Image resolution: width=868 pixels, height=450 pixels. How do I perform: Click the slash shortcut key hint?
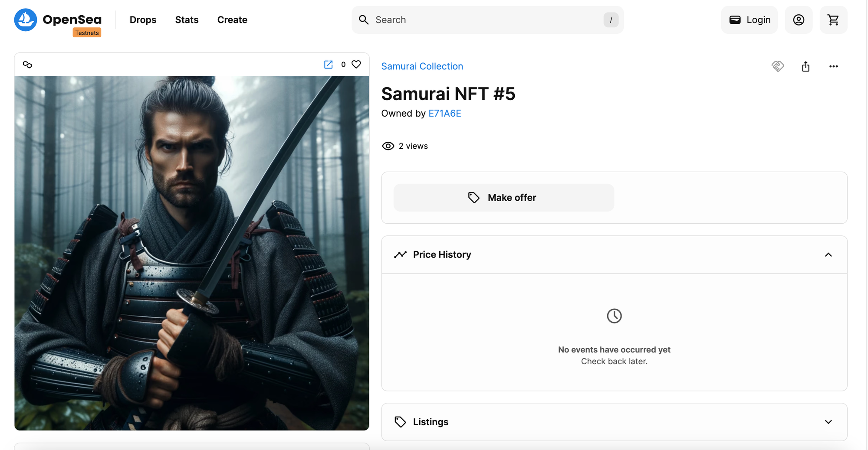[x=611, y=20]
